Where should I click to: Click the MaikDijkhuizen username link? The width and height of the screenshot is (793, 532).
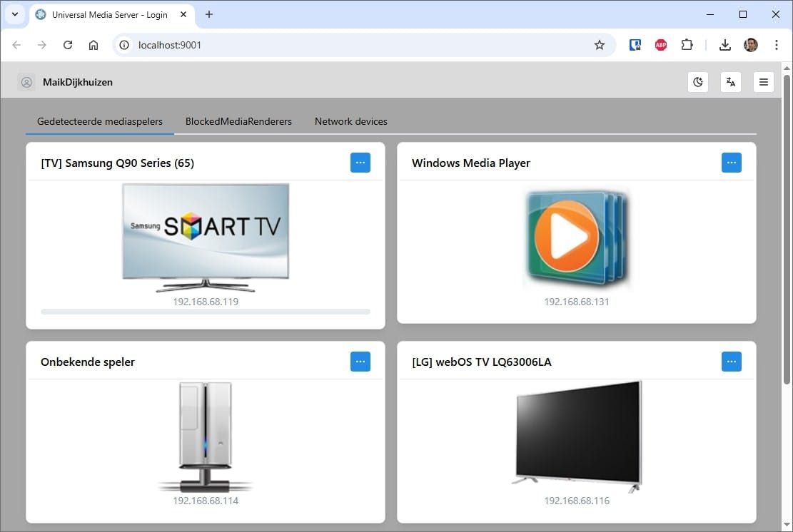coord(77,81)
